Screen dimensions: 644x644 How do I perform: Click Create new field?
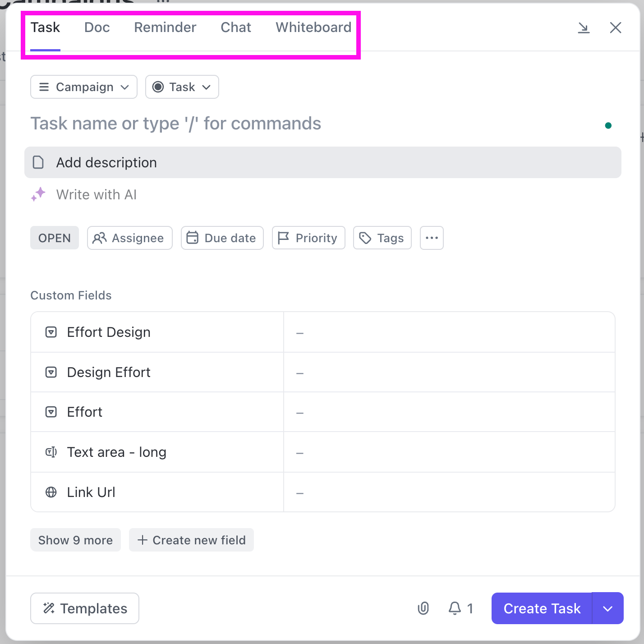tap(191, 540)
